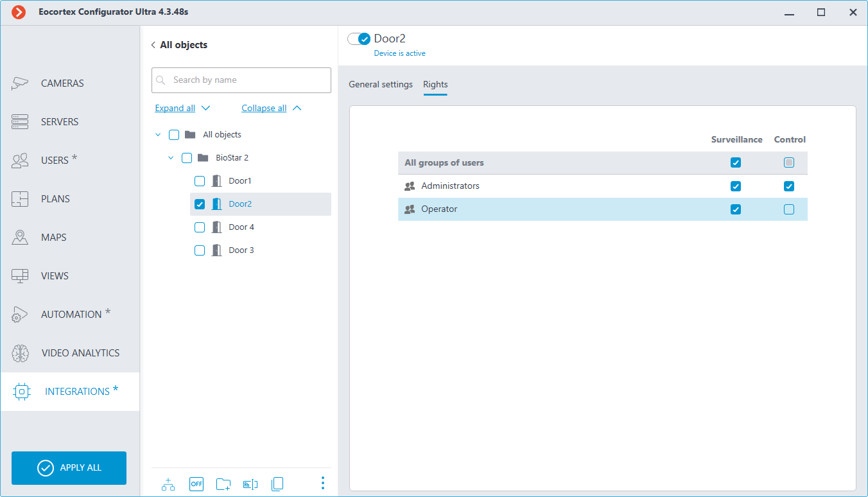The image size is (868, 497).
Task: Collapse the All objects tree node
Action: click(x=158, y=135)
